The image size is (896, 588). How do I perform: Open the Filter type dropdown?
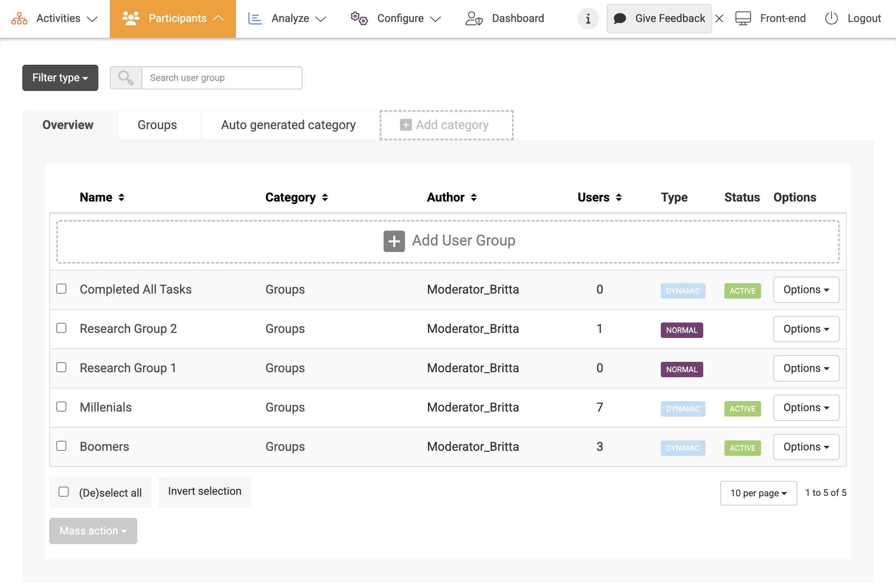[60, 78]
